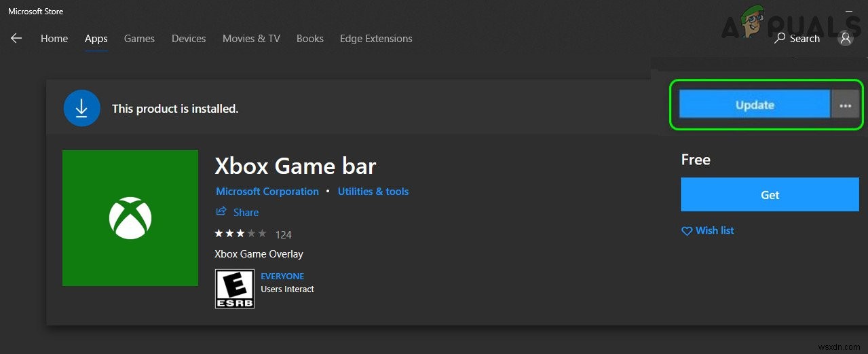
Task: Select the Devices tab
Action: click(x=189, y=39)
